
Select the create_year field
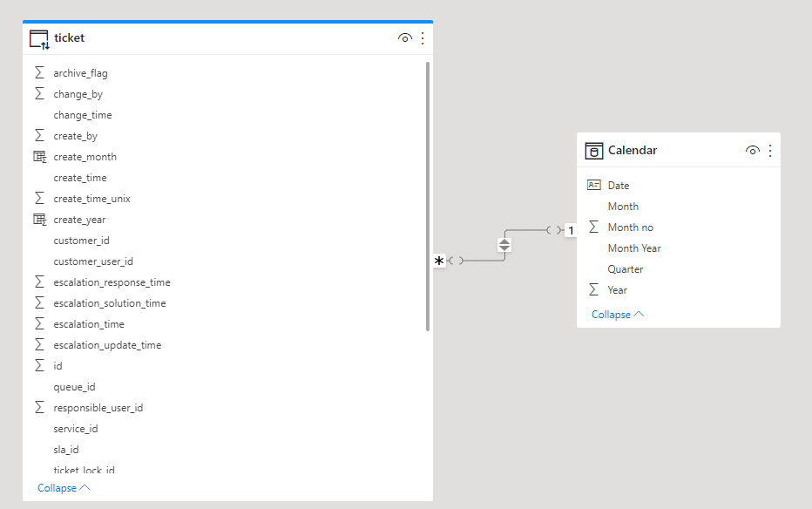(79, 220)
